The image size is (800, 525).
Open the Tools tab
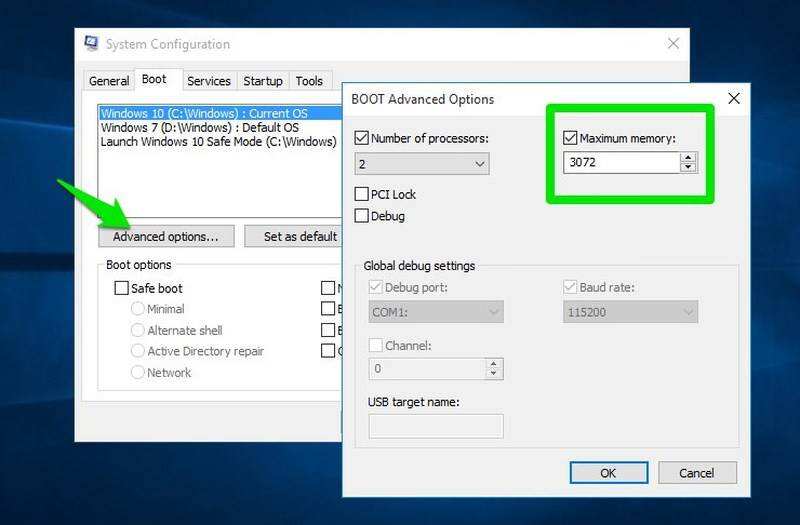[309, 81]
